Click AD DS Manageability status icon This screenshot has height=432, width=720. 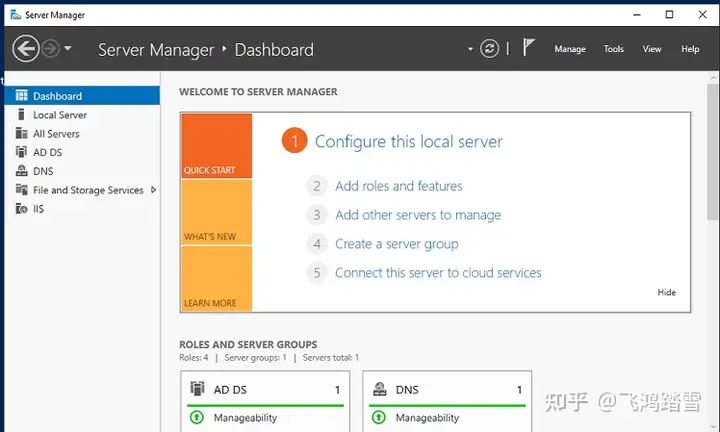coord(197,417)
